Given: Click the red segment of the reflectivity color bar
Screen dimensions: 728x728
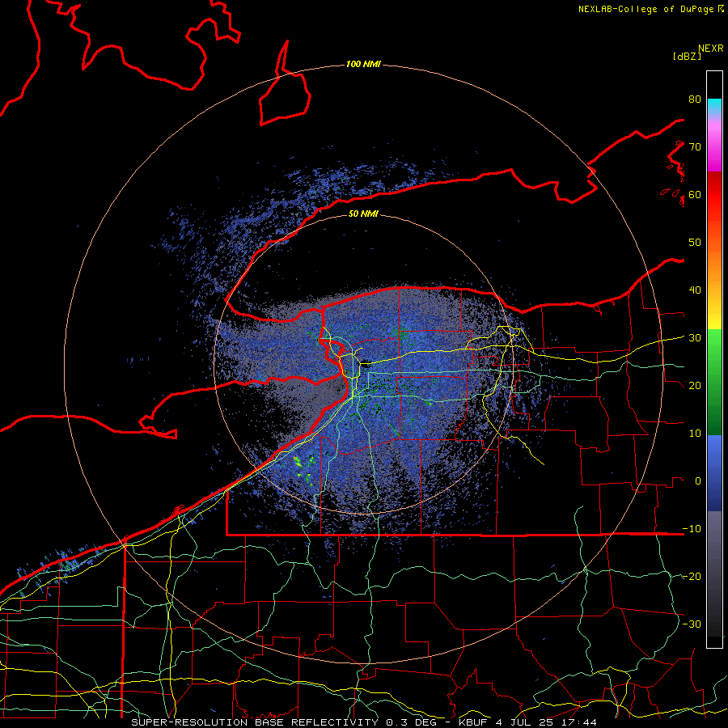Looking at the screenshot, I should pos(714,195).
